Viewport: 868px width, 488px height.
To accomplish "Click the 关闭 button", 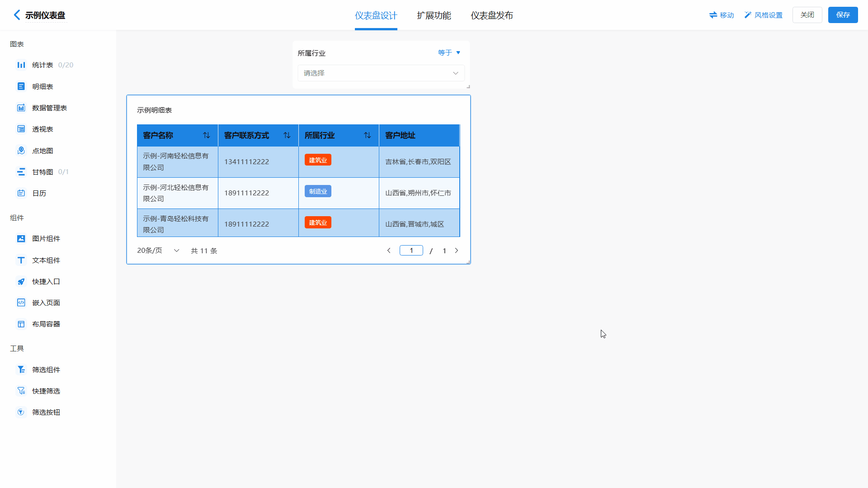I will tap(807, 15).
